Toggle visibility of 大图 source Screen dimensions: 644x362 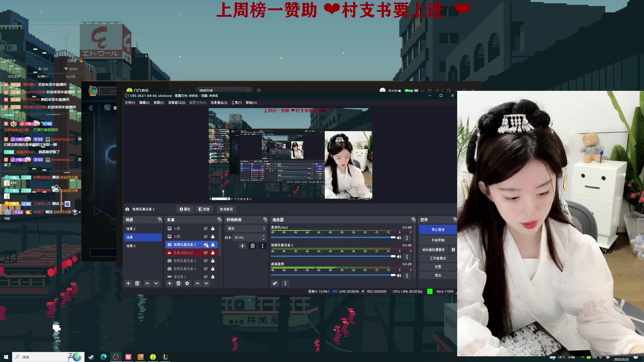[206, 237]
